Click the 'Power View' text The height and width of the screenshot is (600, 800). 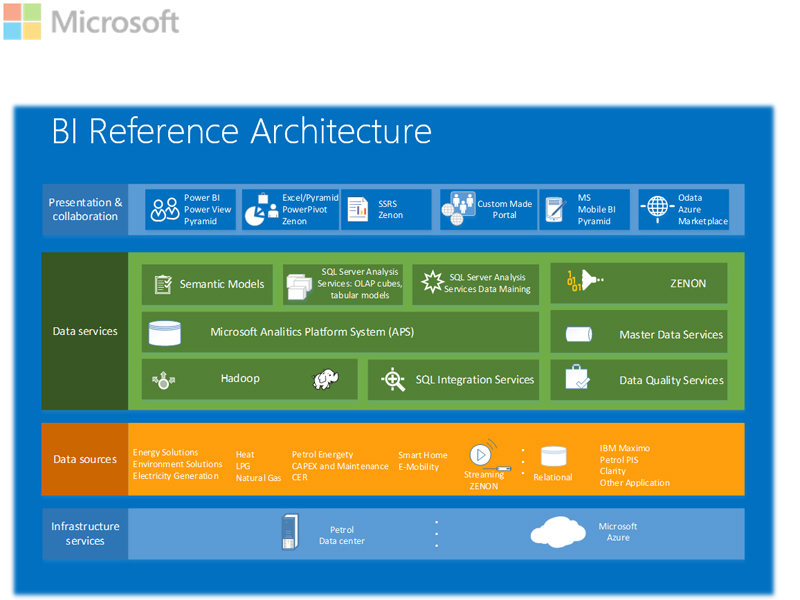point(207,210)
